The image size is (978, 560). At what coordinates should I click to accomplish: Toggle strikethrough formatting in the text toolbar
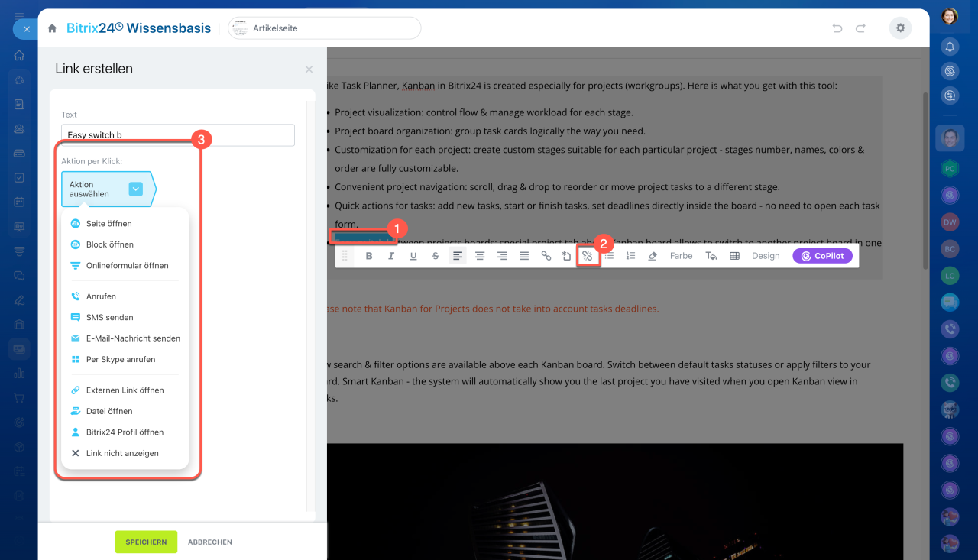(436, 256)
